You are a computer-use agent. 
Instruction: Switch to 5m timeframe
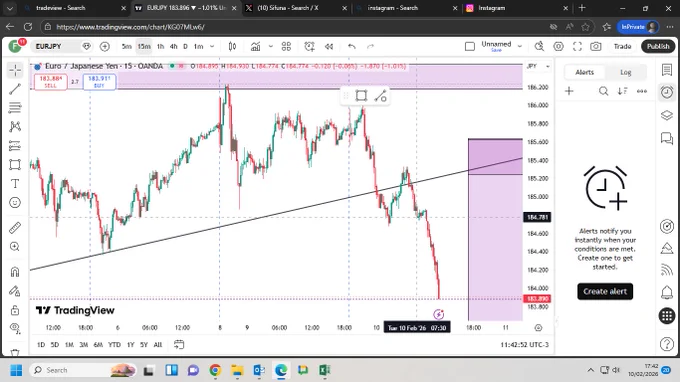126,46
